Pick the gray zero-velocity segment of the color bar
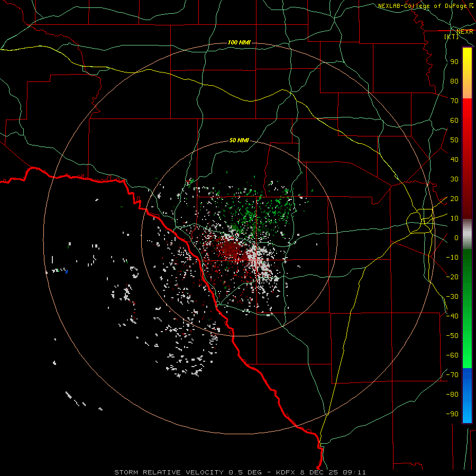Screen dimensions: 476x476 (x=467, y=234)
